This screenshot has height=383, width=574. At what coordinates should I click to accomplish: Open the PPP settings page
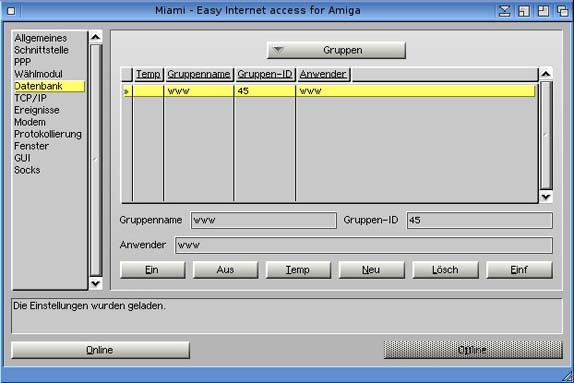[x=22, y=62]
